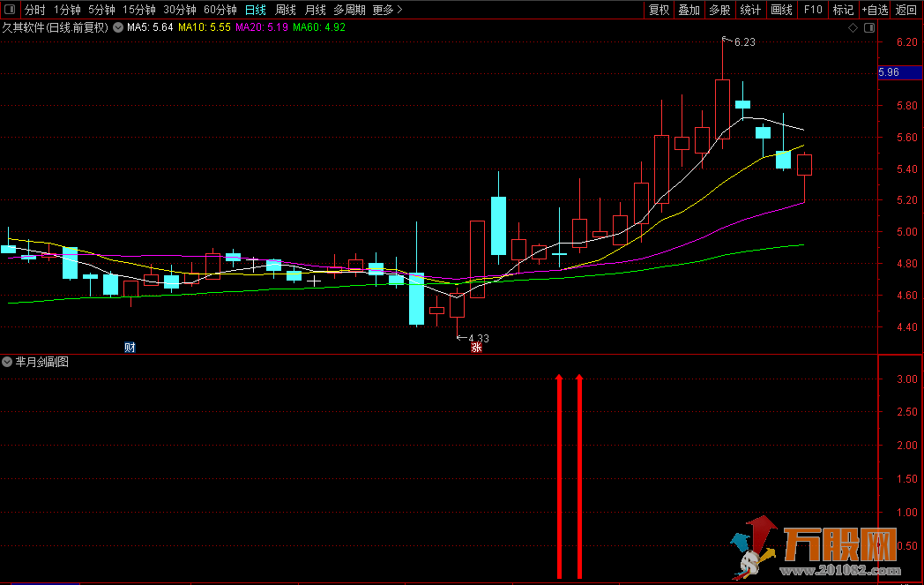Click the 3.00 sub-chart axis label
Viewport: 924px width, 585px height.
pos(907,379)
